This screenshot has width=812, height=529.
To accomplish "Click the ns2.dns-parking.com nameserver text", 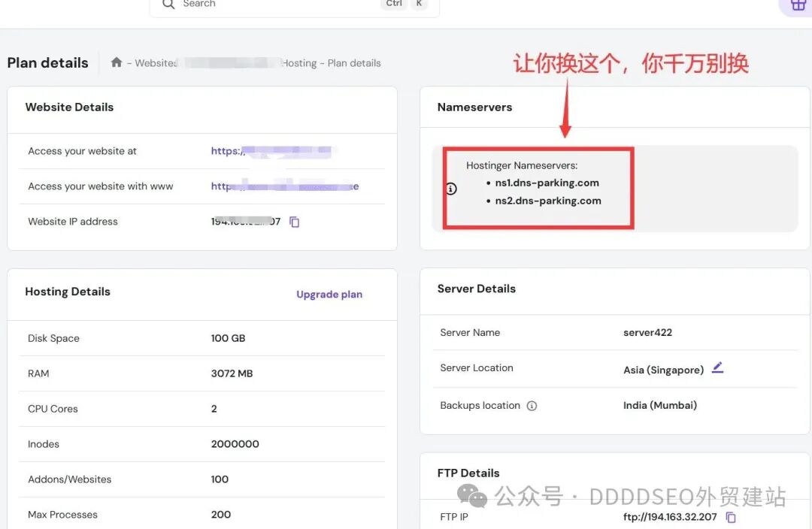I will pyautogui.click(x=547, y=201).
